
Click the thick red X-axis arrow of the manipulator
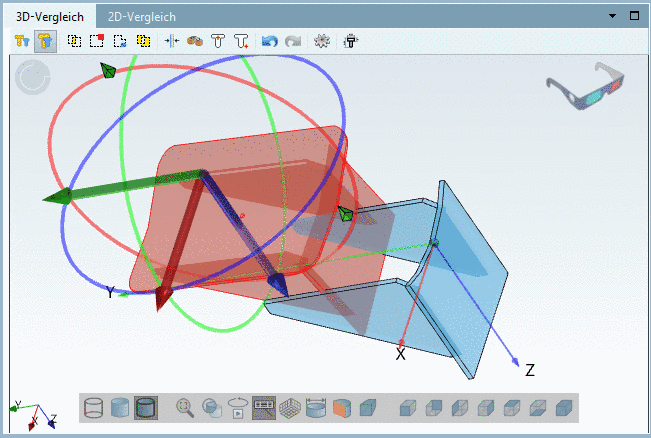tap(181, 245)
